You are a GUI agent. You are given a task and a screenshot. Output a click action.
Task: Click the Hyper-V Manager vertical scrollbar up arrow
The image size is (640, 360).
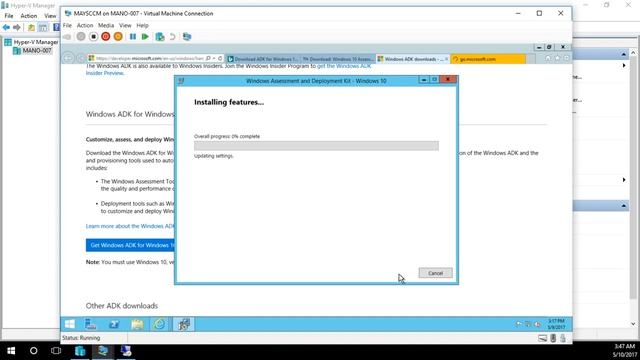(633, 53)
